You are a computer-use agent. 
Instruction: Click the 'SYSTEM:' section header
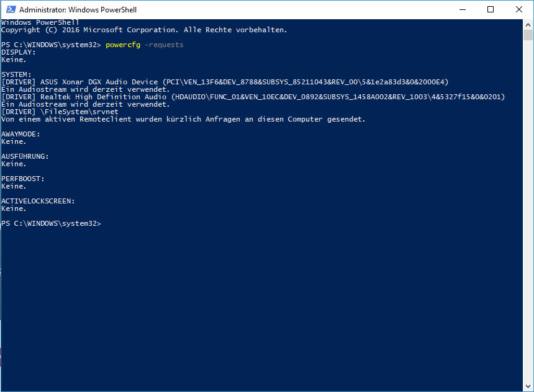pos(16,74)
